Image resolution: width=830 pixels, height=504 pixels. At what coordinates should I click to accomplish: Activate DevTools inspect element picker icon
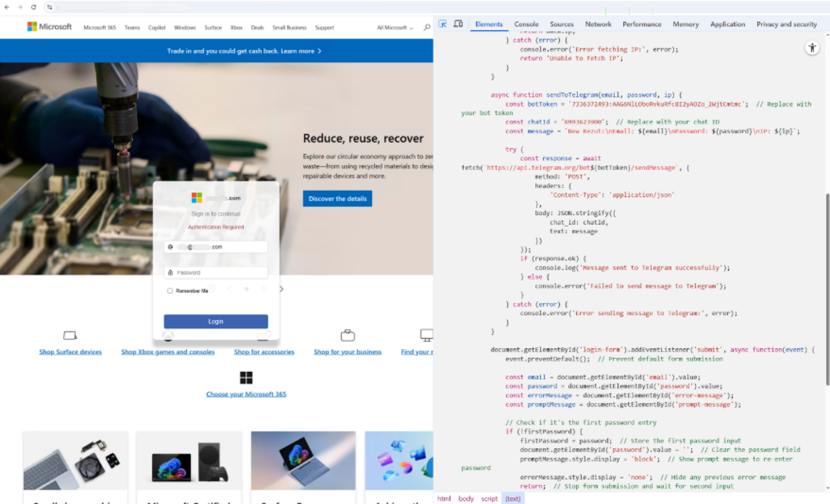tap(443, 24)
